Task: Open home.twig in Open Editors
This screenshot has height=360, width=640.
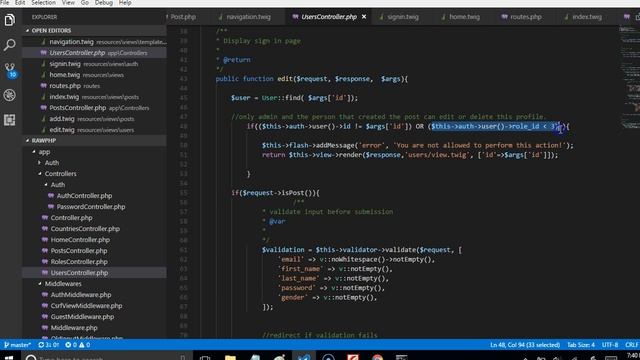Action: [94, 75]
